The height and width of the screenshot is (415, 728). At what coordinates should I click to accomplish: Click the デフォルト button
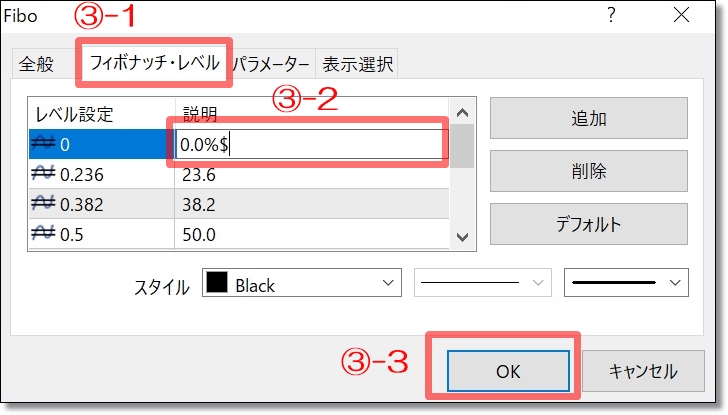tap(589, 224)
